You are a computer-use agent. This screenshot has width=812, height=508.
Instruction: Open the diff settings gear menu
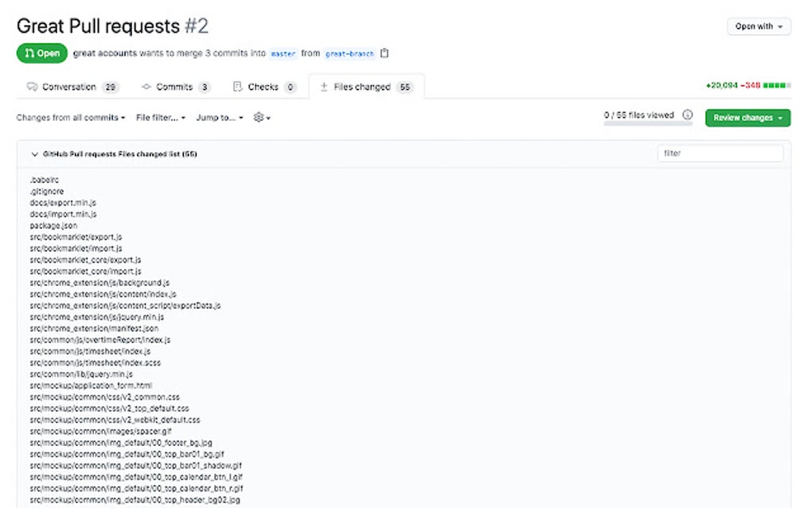pyautogui.click(x=262, y=118)
